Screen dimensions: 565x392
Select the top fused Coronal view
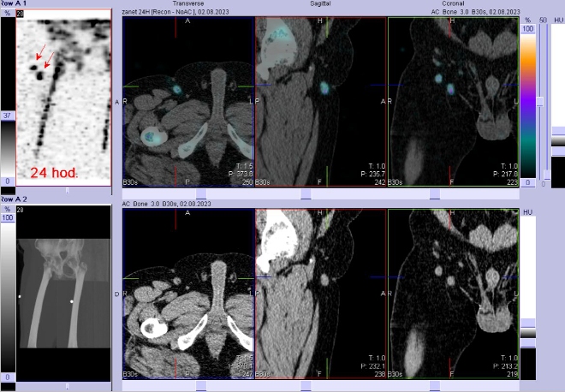click(x=453, y=103)
